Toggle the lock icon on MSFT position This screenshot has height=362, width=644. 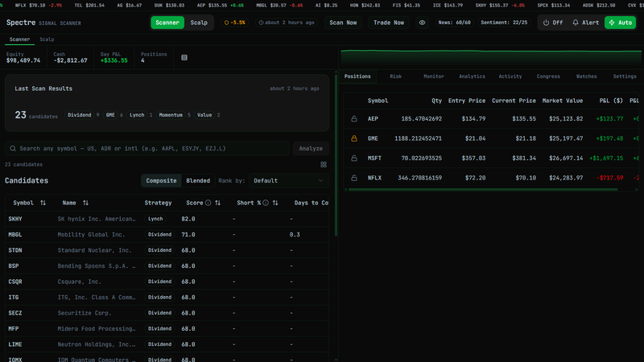coord(354,158)
